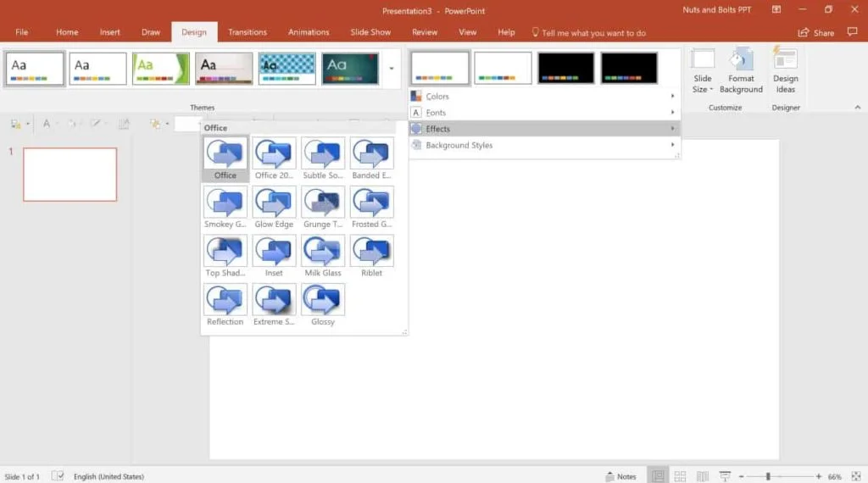This screenshot has height=483, width=868.
Task: Select the green Facet theme thumbnail
Action: pyautogui.click(x=160, y=69)
